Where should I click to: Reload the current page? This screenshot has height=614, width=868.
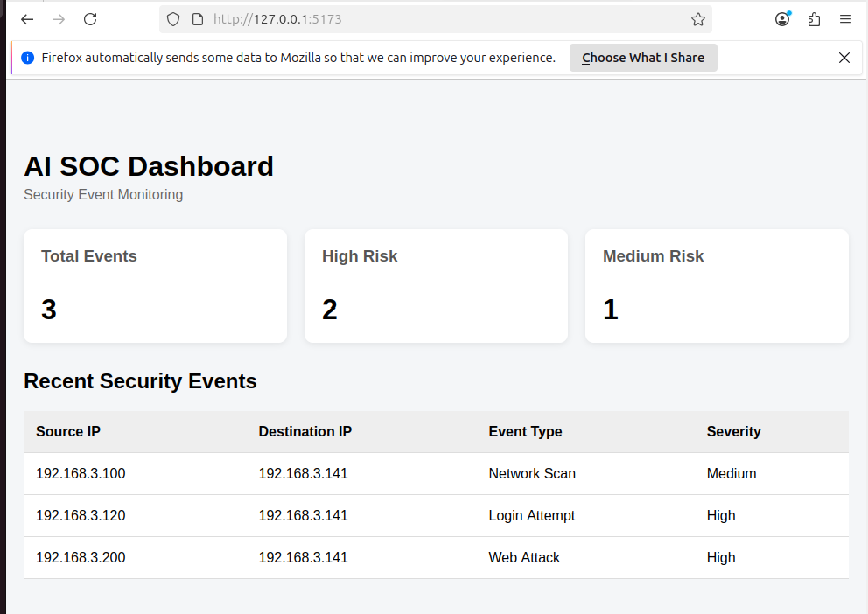coord(90,19)
